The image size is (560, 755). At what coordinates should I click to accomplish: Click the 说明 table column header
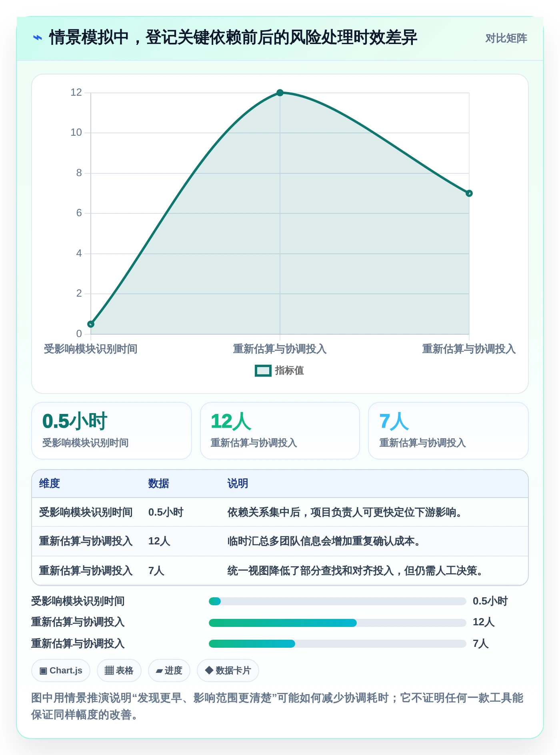tap(238, 483)
